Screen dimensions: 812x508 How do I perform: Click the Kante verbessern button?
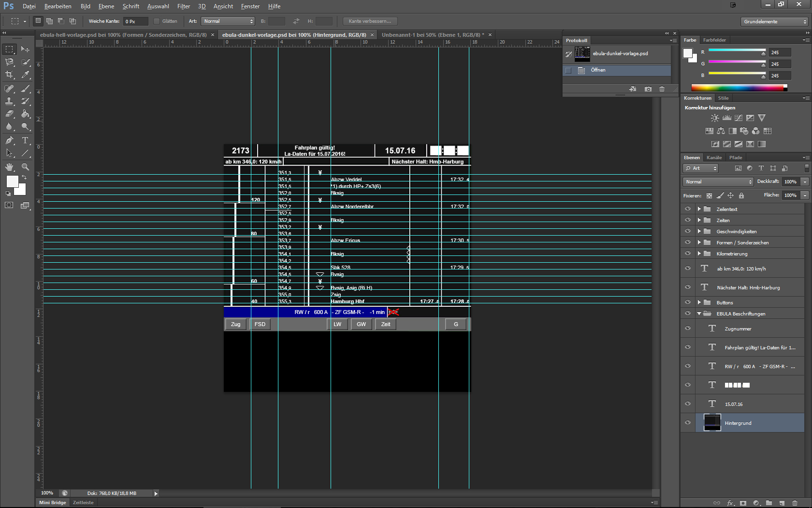coord(370,21)
